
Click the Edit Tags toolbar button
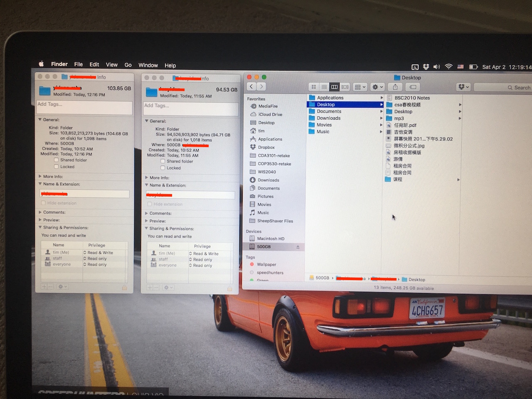(x=413, y=87)
